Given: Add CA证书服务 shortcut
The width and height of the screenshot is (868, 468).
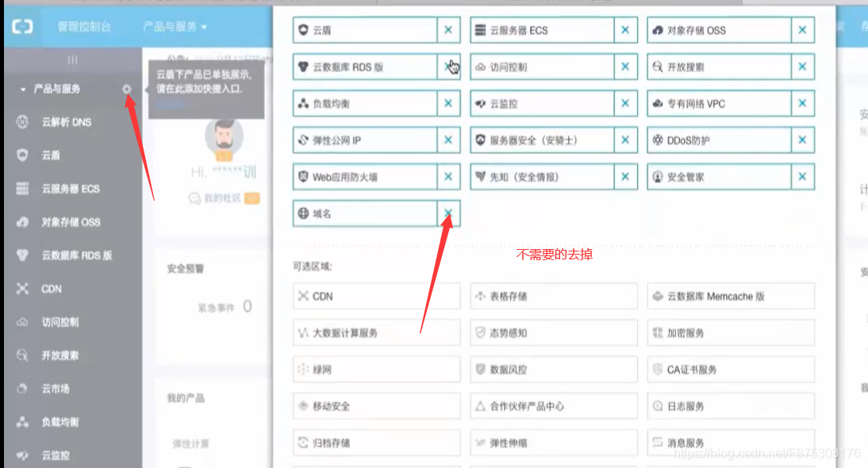Looking at the screenshot, I should click(x=731, y=369).
